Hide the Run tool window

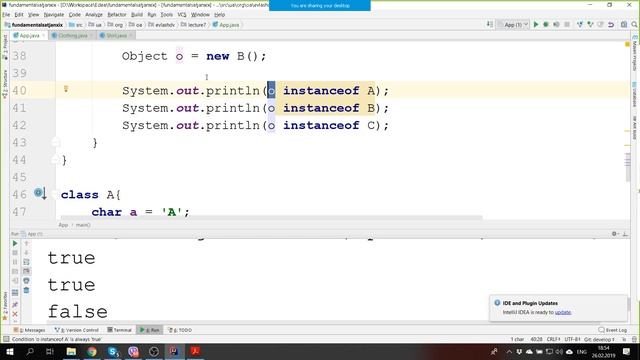coord(625,233)
